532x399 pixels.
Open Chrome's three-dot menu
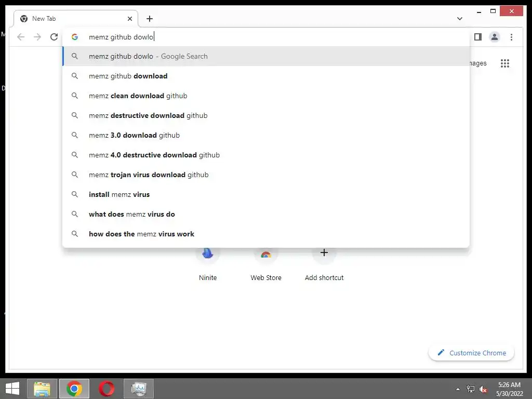pyautogui.click(x=511, y=37)
